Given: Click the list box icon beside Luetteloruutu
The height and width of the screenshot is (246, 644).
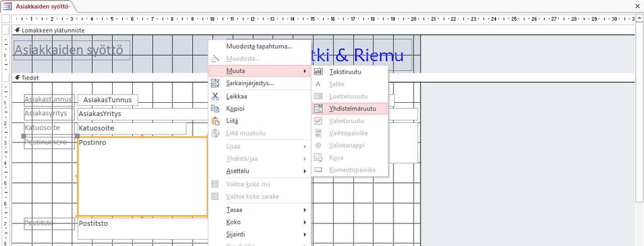Looking at the screenshot, I should (x=319, y=97).
